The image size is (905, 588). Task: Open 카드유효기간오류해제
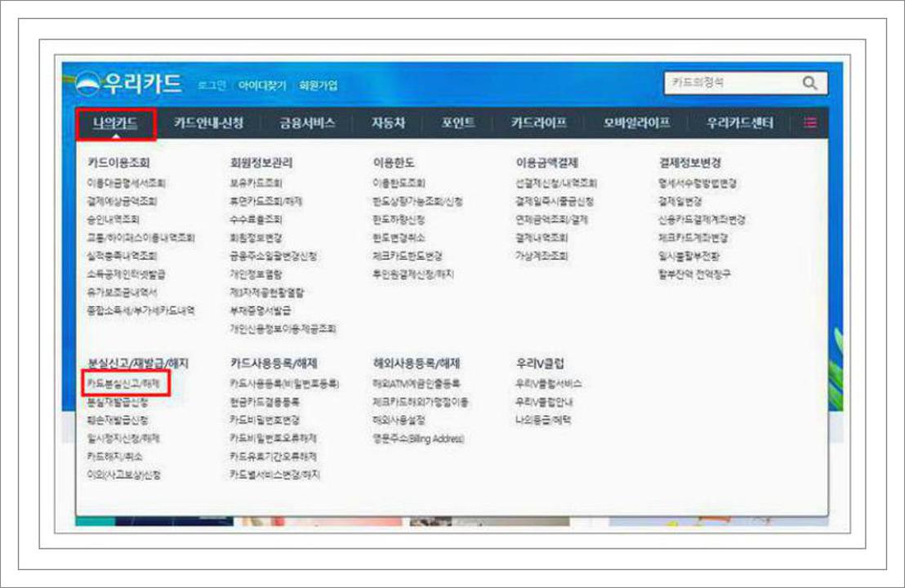click(x=273, y=457)
